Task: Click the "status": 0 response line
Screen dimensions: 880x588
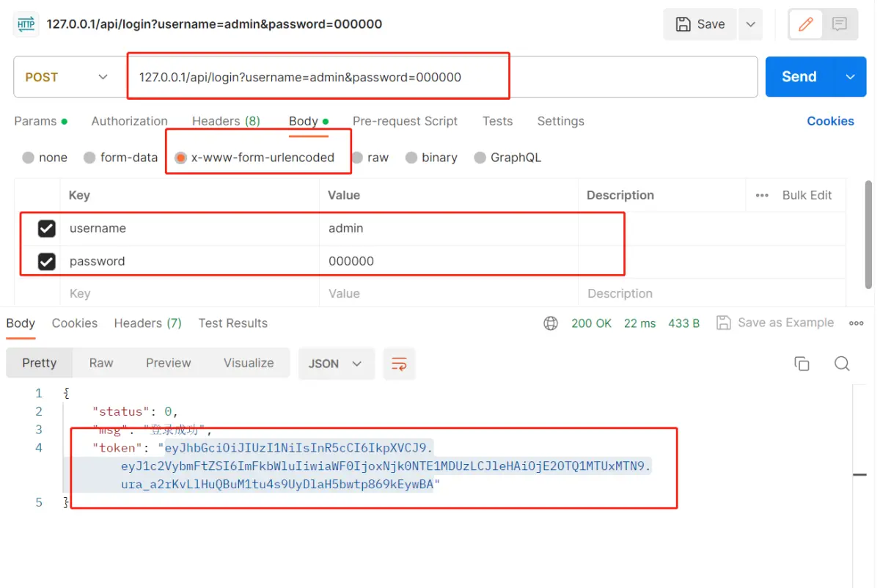Action: (135, 412)
